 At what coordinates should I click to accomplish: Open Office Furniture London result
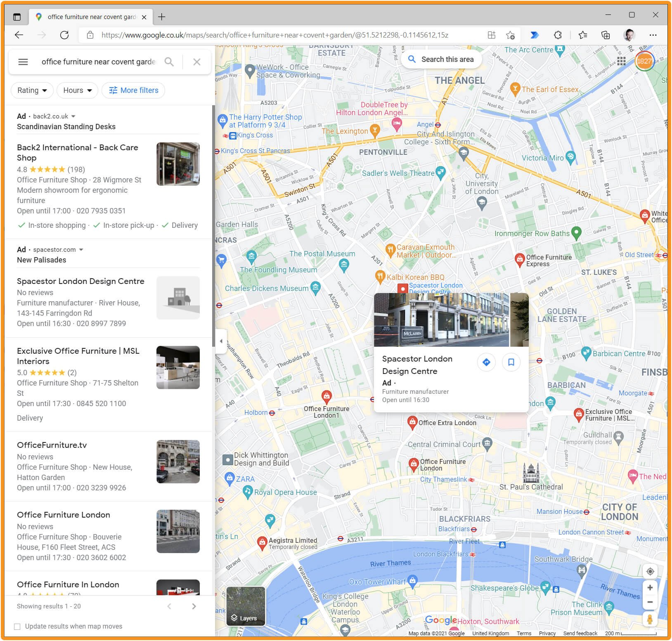(108, 536)
